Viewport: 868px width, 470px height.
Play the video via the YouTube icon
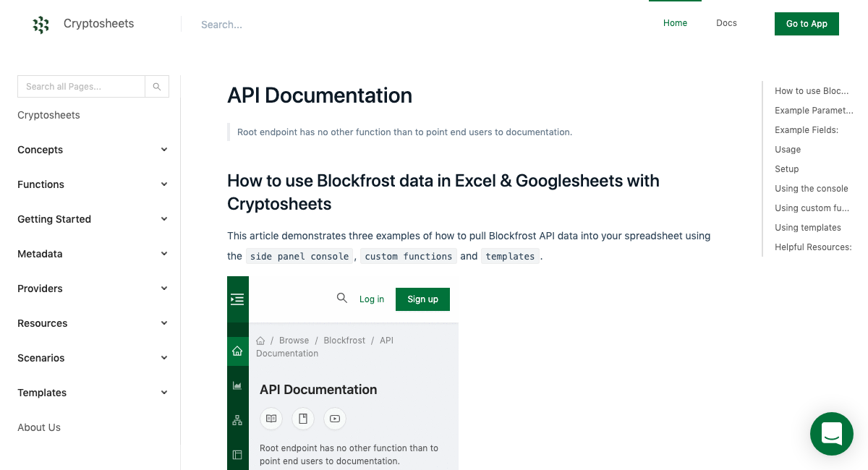[x=334, y=419]
